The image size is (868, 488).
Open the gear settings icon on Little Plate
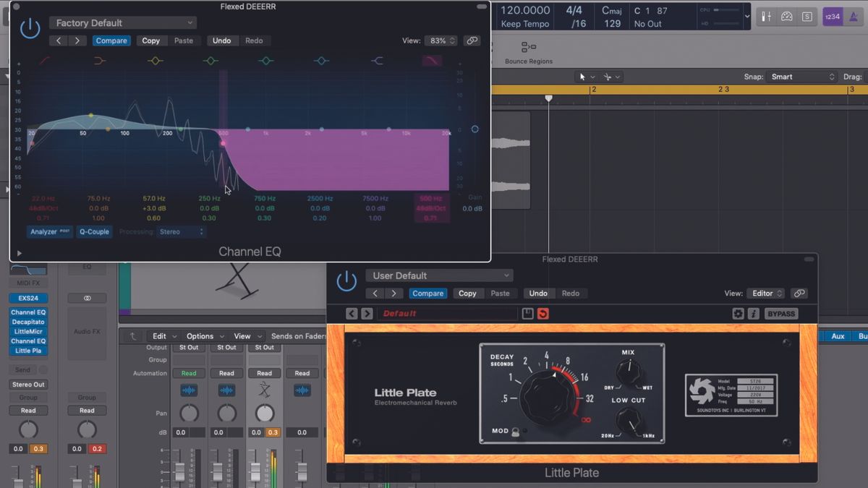coord(738,313)
